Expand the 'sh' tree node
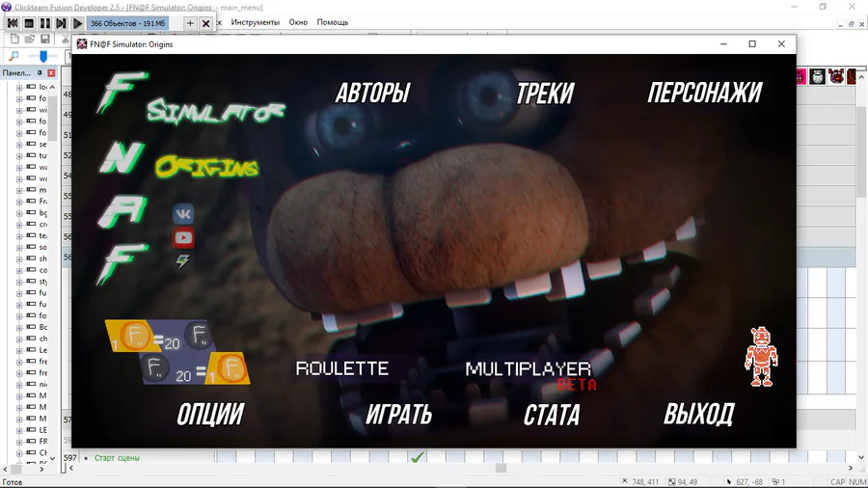The image size is (868, 488). [19, 258]
